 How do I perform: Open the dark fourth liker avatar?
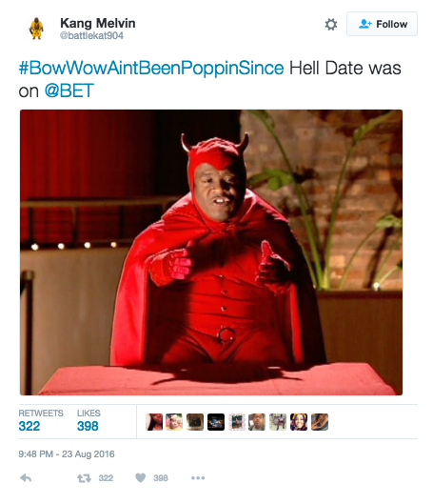[216, 422]
